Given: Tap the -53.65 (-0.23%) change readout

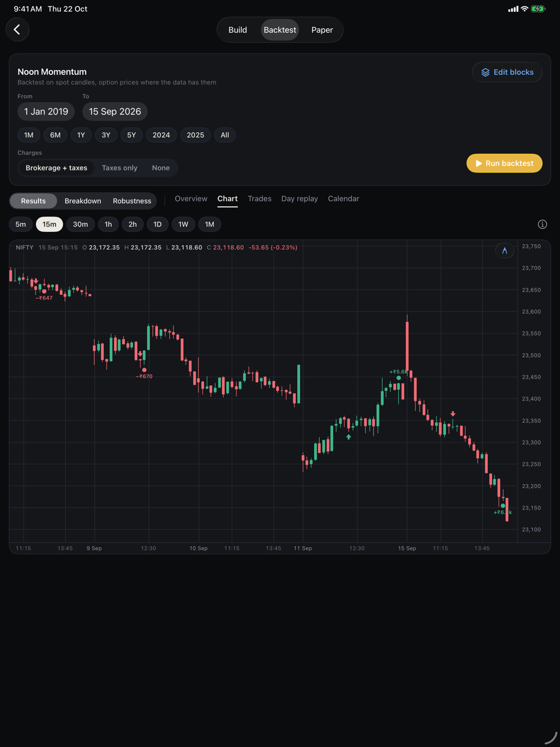Looking at the screenshot, I should pos(273,248).
